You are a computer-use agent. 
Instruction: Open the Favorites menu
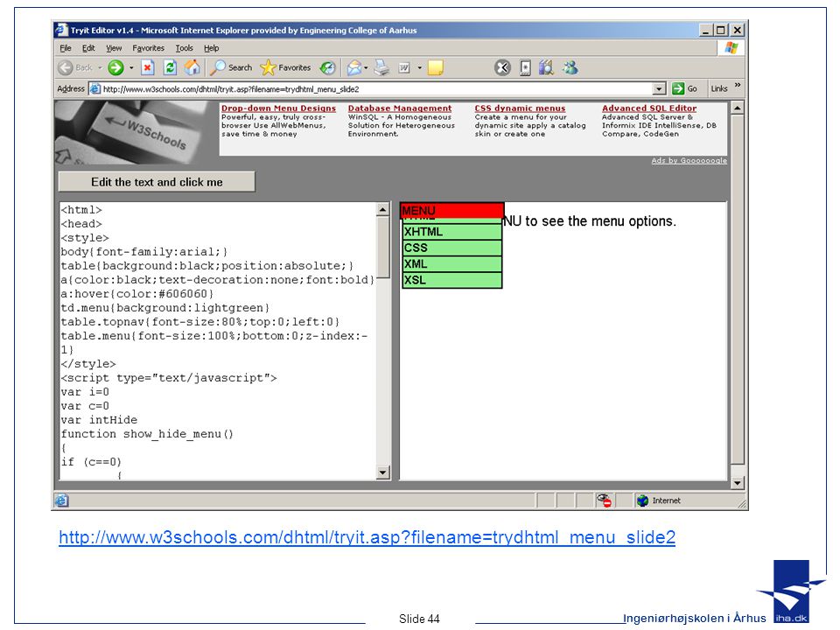pos(149,48)
